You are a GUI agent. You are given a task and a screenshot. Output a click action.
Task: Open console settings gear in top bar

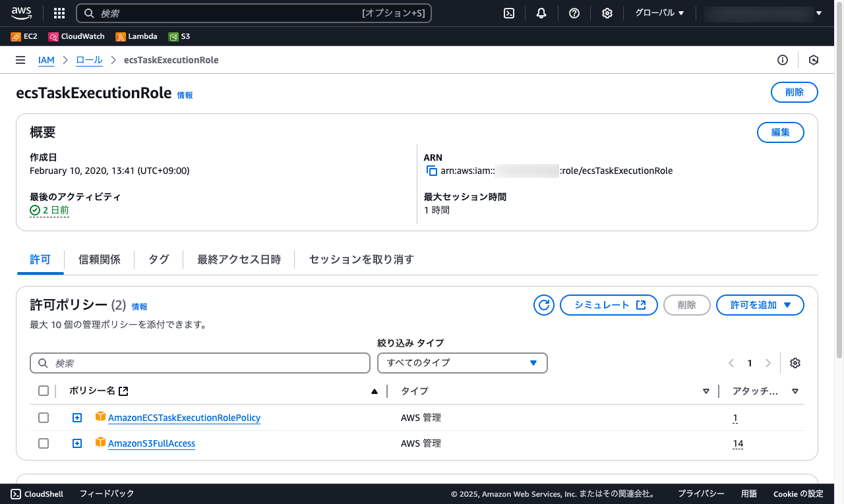point(607,13)
